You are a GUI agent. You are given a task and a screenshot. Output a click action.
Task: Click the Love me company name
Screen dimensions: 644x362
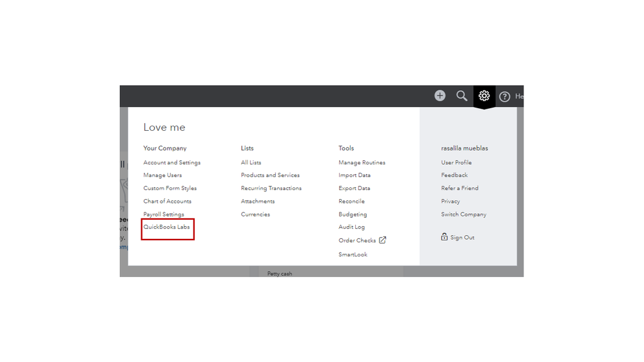click(x=164, y=128)
